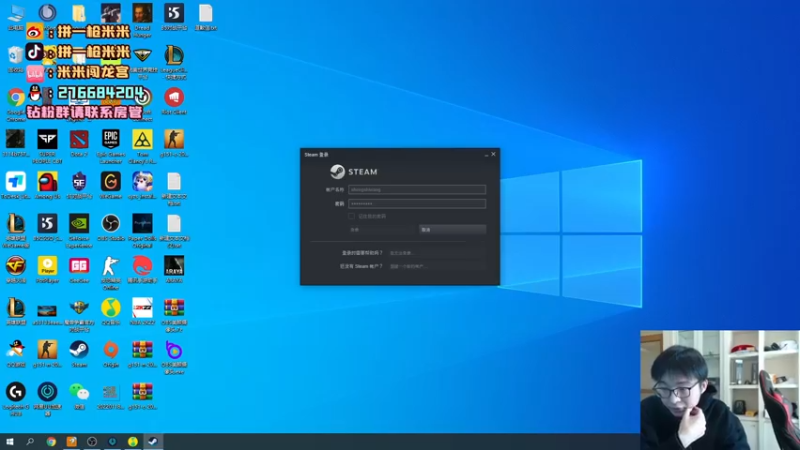The width and height of the screenshot is (800, 450).
Task: Switch to QQ Music in the taskbar
Action: pos(133,442)
